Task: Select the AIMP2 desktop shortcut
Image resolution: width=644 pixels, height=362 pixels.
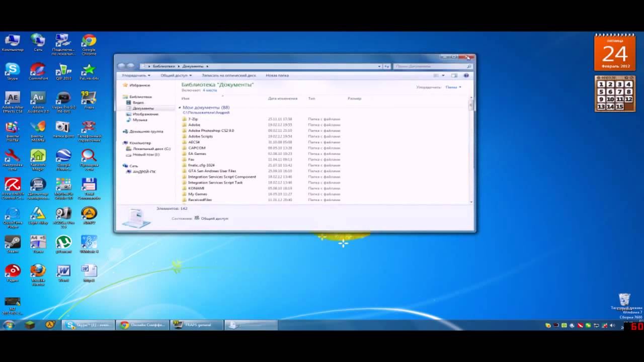Action: tap(89, 215)
